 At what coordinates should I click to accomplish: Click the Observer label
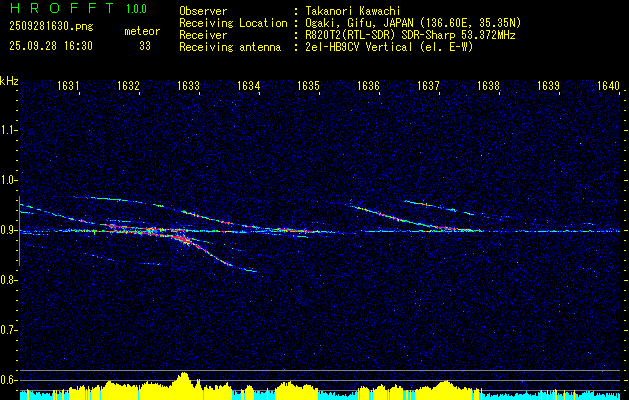click(x=203, y=11)
